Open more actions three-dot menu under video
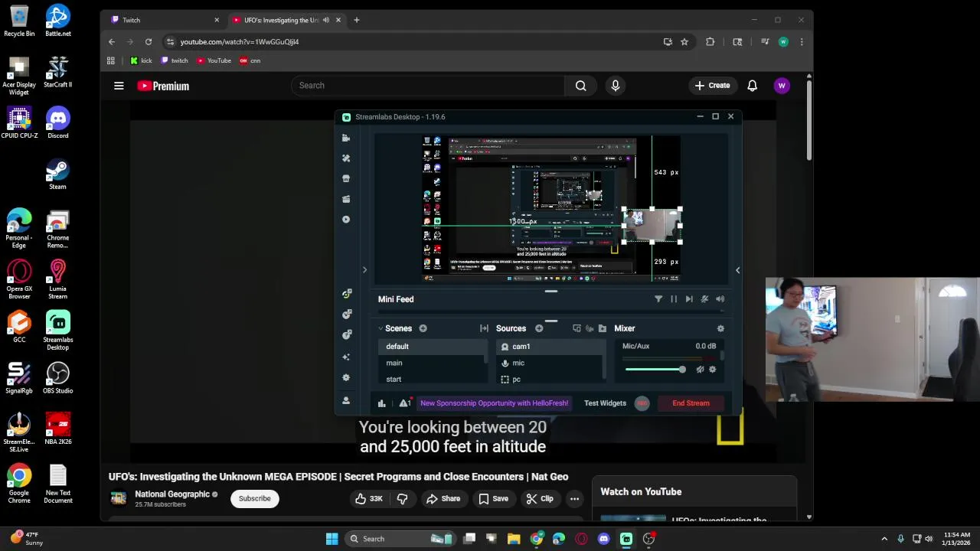 (574, 499)
